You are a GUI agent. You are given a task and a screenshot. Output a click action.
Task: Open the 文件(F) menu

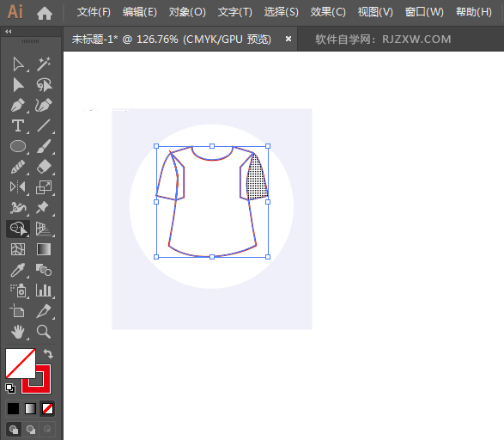94,12
